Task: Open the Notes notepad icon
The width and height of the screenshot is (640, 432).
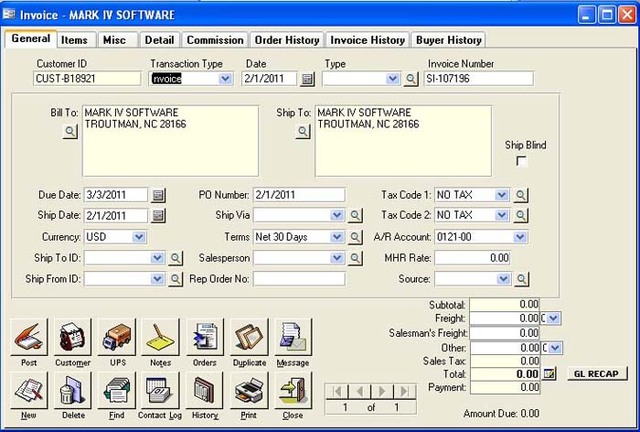Action: (x=160, y=337)
